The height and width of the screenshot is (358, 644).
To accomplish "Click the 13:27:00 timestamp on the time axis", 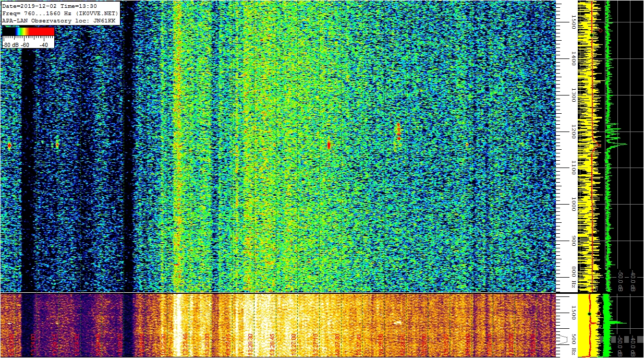I will pos(294,344).
